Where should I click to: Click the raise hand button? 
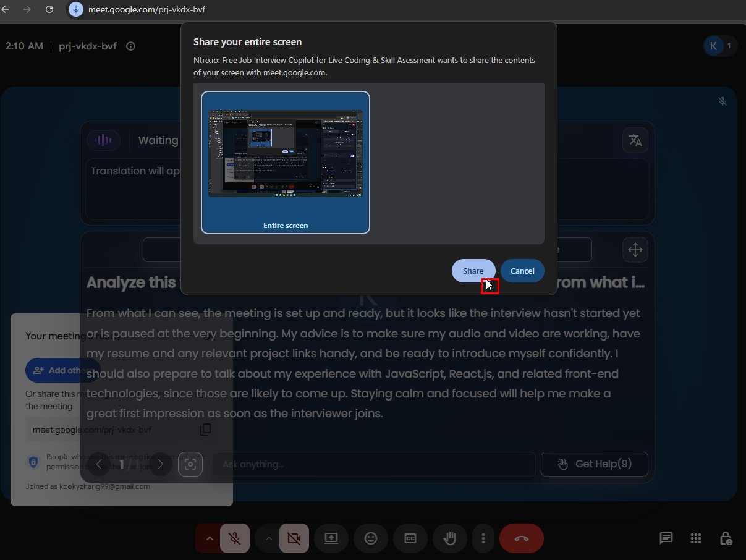coord(450,538)
